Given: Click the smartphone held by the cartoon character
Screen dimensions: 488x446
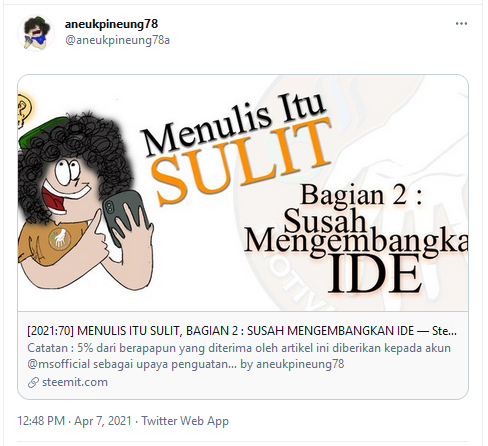Looking at the screenshot, I should [x=125, y=217].
